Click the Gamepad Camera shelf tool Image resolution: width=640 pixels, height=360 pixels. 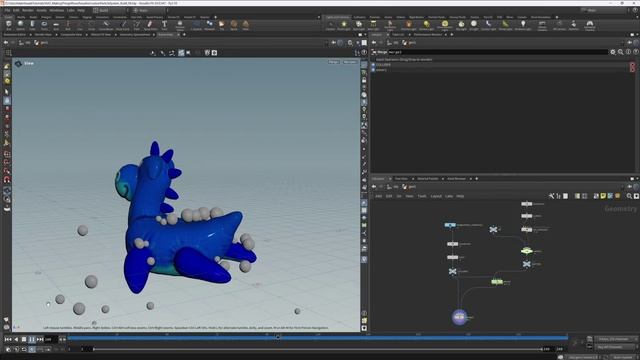(x=590, y=25)
